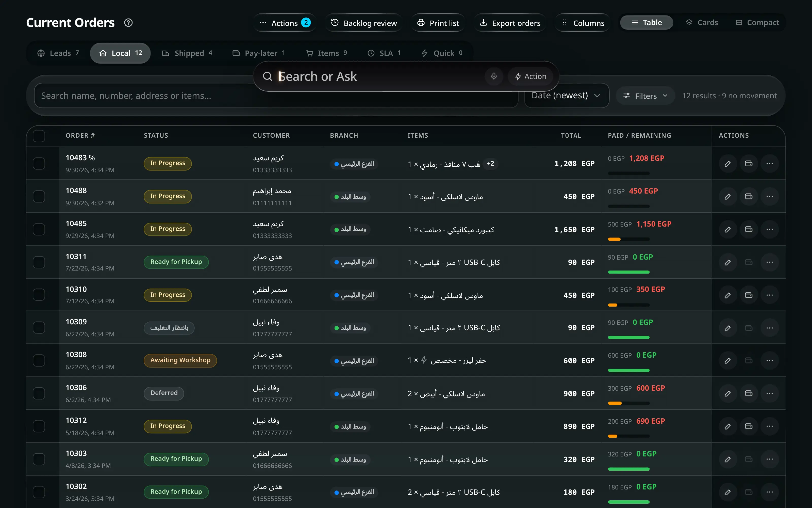Open payment card icon for order 10488
This screenshot has height=508, width=812.
[749, 197]
